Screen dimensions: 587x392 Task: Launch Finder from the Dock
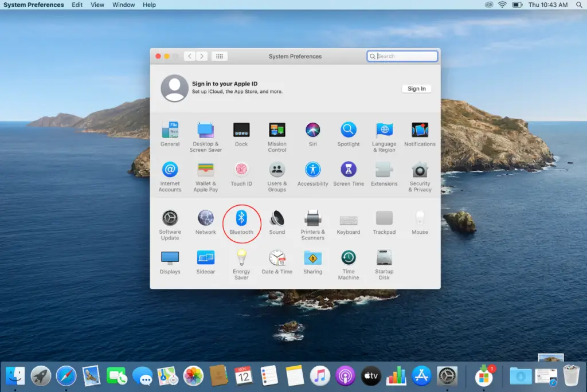pos(15,375)
